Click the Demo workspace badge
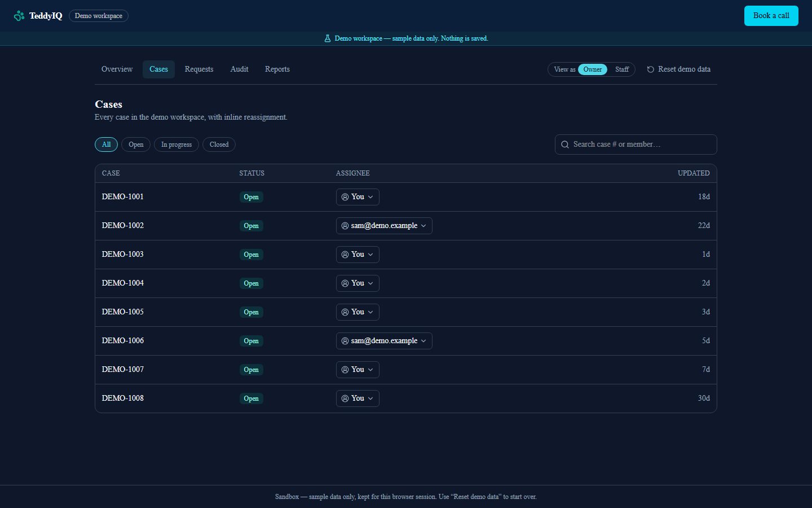The height and width of the screenshot is (508, 812). click(99, 16)
